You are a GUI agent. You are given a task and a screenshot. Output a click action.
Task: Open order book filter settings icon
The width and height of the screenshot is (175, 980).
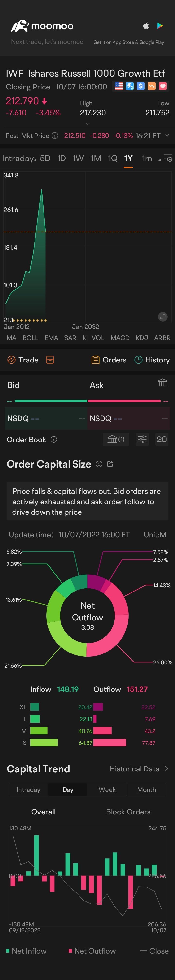pos(142,439)
